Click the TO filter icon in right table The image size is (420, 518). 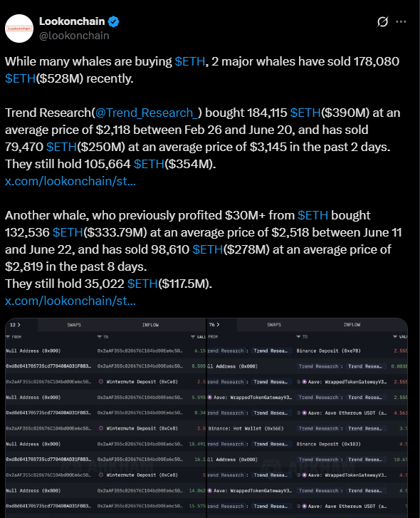(x=298, y=336)
